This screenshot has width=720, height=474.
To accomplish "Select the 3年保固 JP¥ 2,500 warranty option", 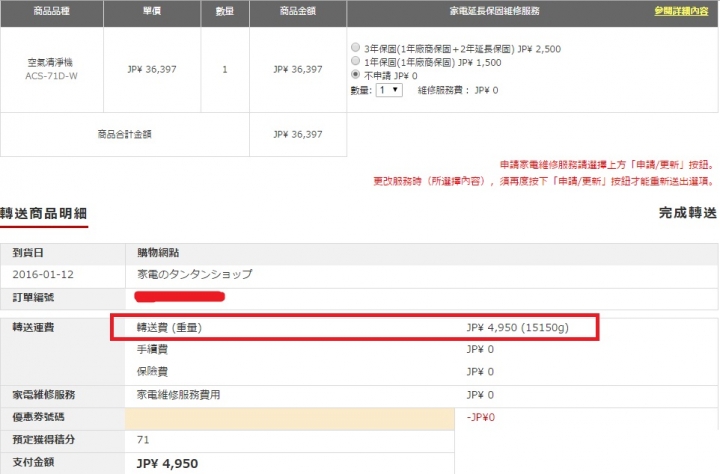I will tap(356, 47).
